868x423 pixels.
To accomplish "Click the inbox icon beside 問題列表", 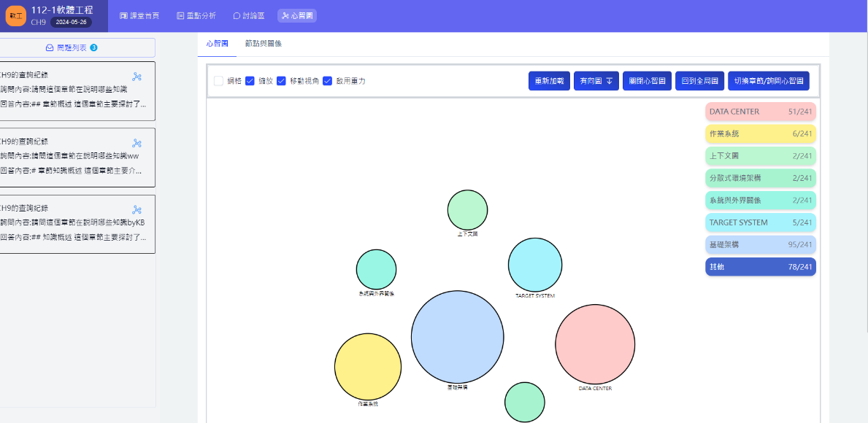I will [50, 48].
